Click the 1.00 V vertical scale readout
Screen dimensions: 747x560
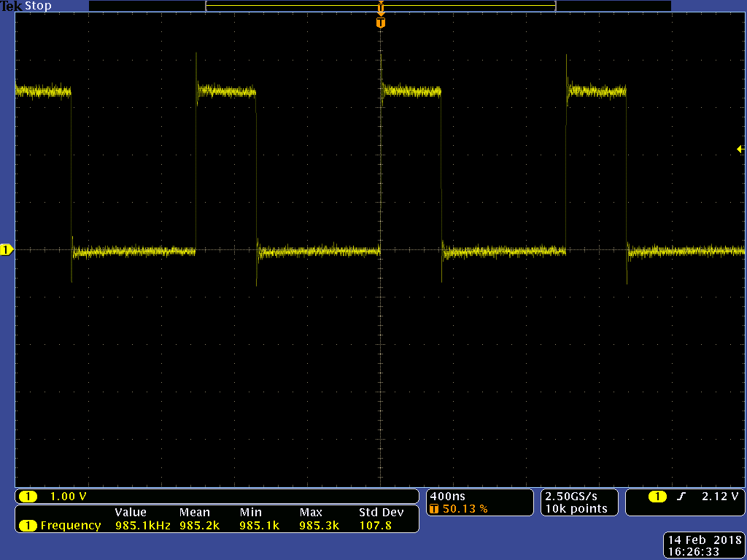68,497
